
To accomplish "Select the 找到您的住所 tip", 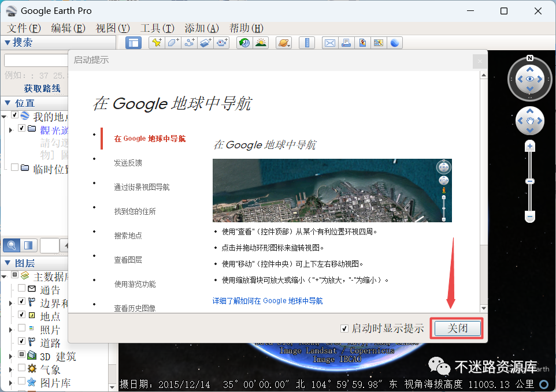I will click(135, 211).
